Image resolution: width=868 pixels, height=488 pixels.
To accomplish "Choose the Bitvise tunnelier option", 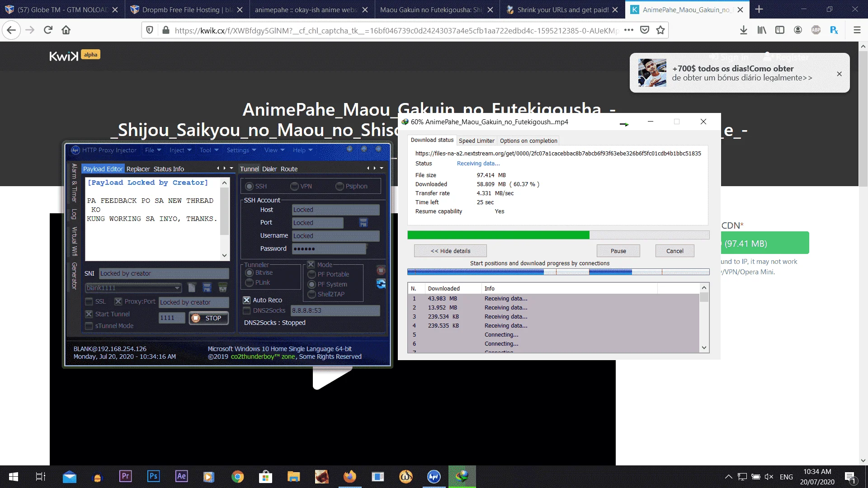I will click(249, 272).
